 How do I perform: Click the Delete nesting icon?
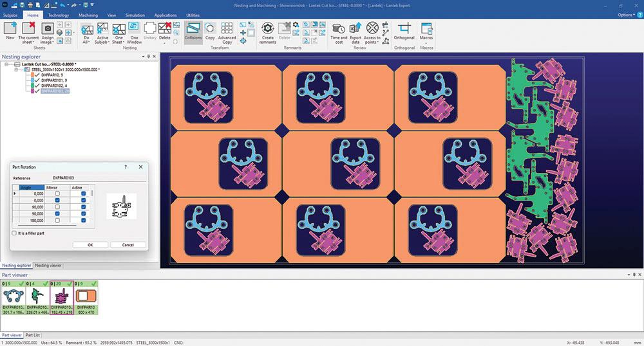[x=165, y=28]
